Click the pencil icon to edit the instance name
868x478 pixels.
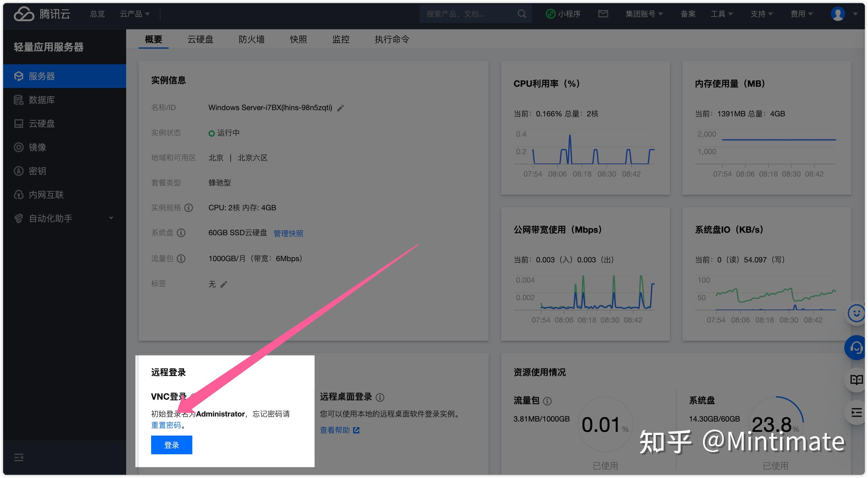(340, 108)
